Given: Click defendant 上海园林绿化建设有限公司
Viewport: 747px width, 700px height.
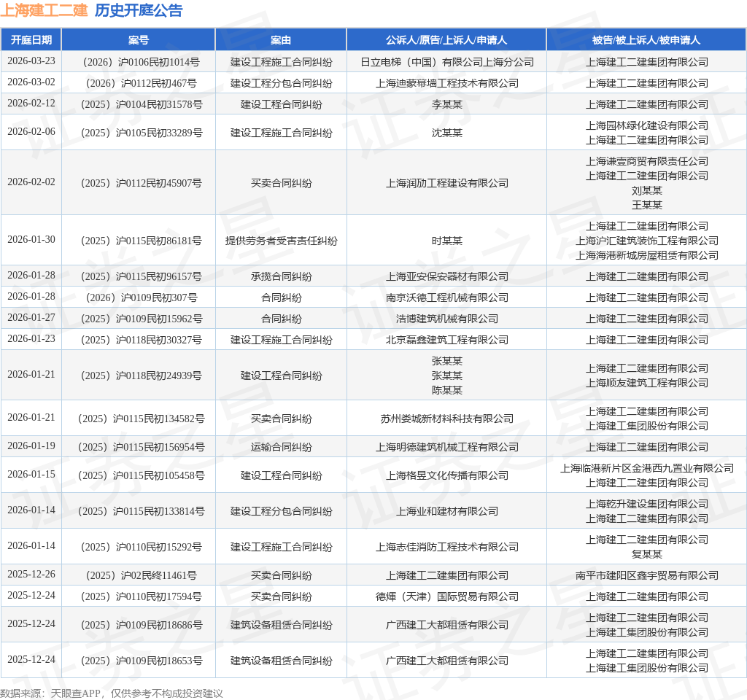Looking at the screenshot, I should 646,125.
